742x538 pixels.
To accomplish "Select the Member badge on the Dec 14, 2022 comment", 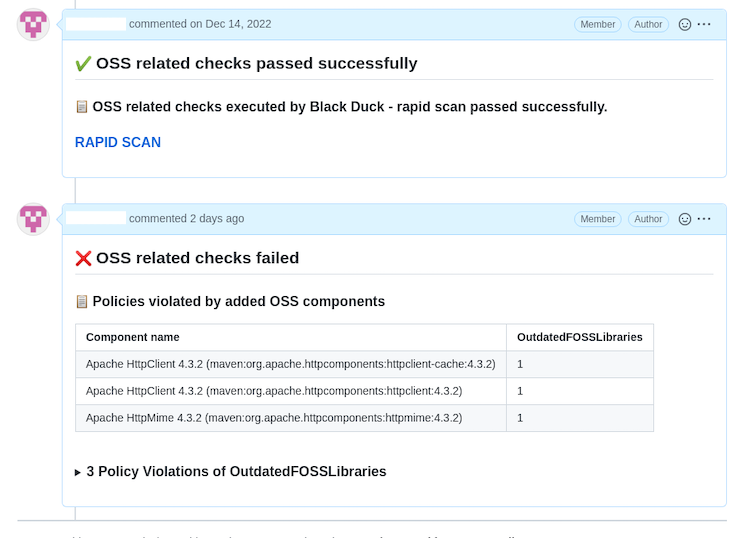I will tap(598, 24).
